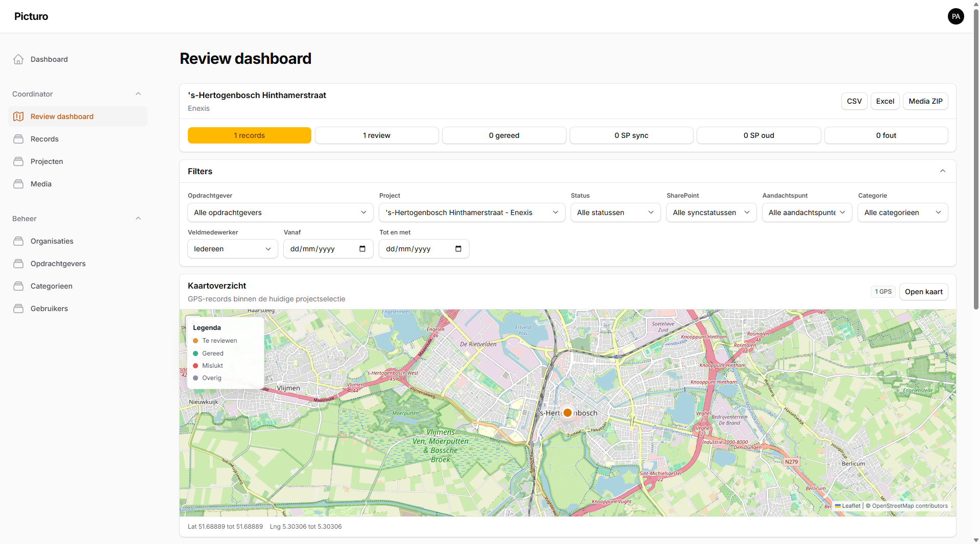Click the Projecten sidebar icon
The height and width of the screenshot is (544, 980).
point(18,161)
